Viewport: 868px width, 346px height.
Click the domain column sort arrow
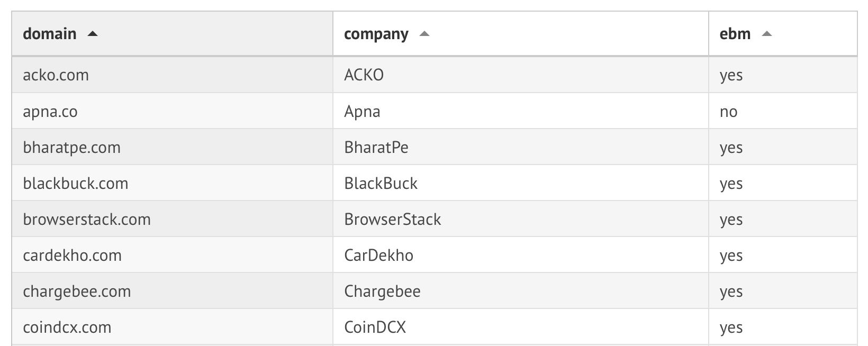93,34
